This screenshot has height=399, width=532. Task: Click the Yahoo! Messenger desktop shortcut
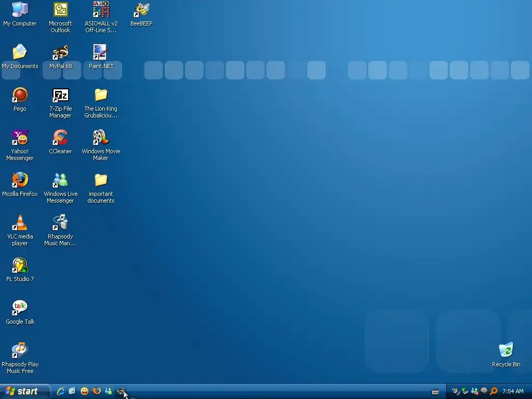[x=20, y=145]
